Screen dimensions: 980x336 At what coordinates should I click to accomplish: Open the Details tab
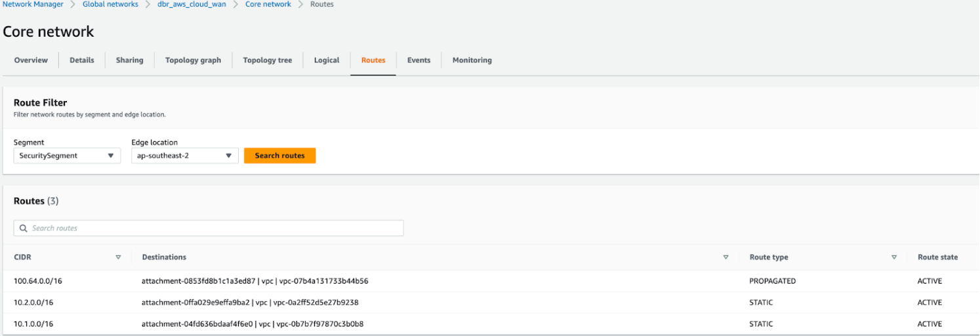82,60
